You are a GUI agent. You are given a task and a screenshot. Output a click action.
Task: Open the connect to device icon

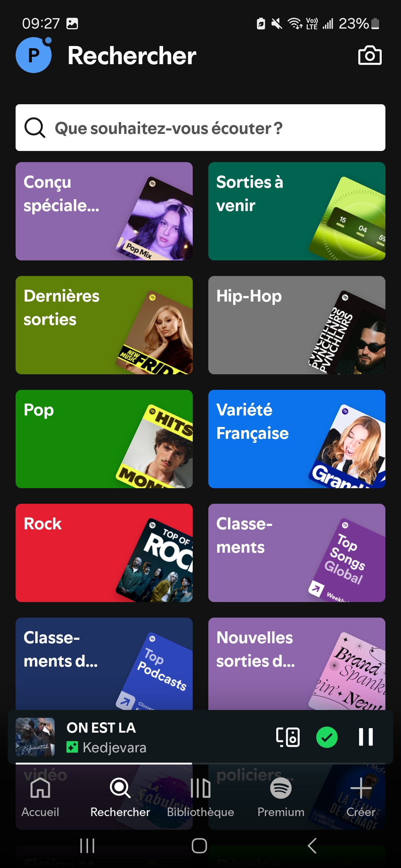(x=288, y=737)
